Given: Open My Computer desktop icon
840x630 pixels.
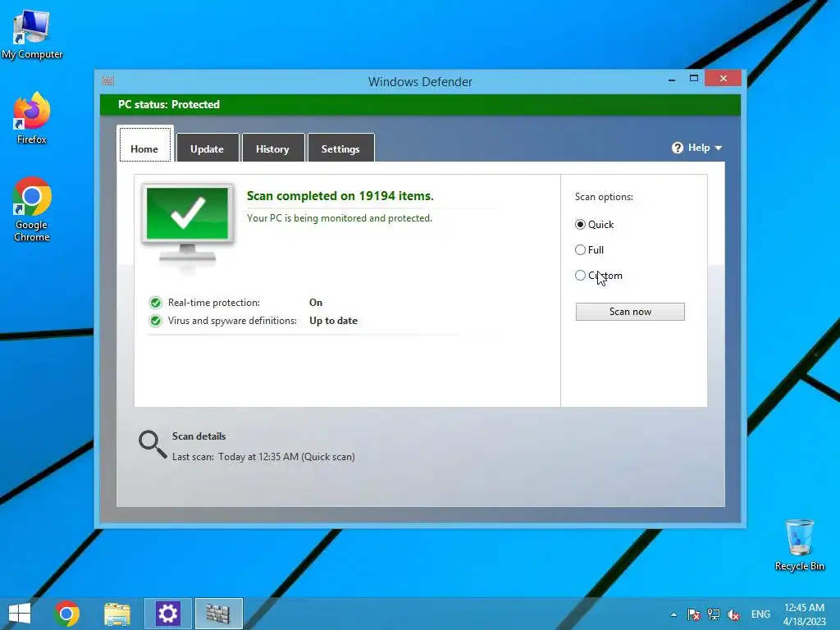Looking at the screenshot, I should [x=32, y=34].
